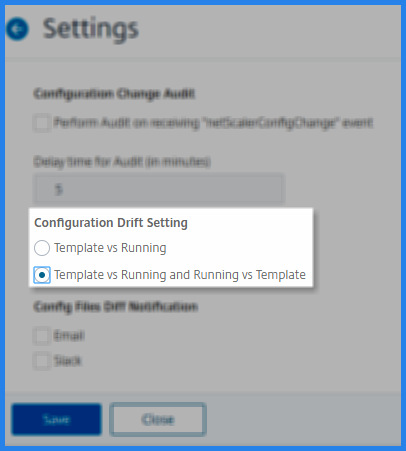Screen dimensions: 406x451
Task: Click the Slack label text
Action: click(68, 361)
